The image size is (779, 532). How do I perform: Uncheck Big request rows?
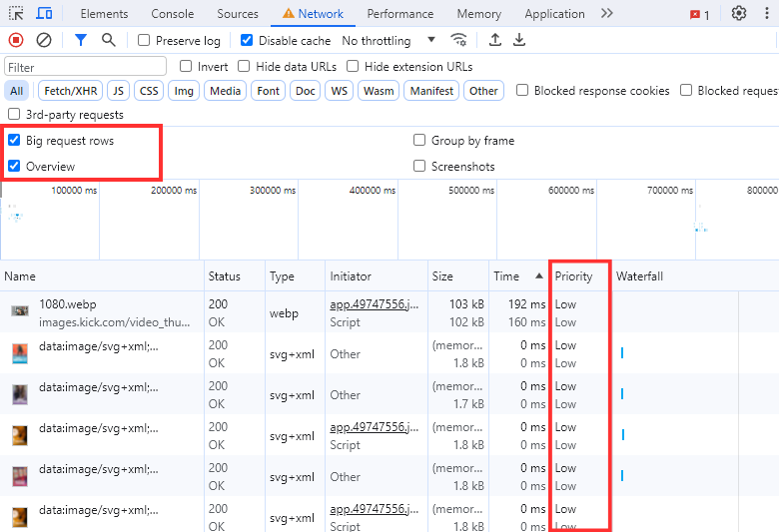pos(14,140)
